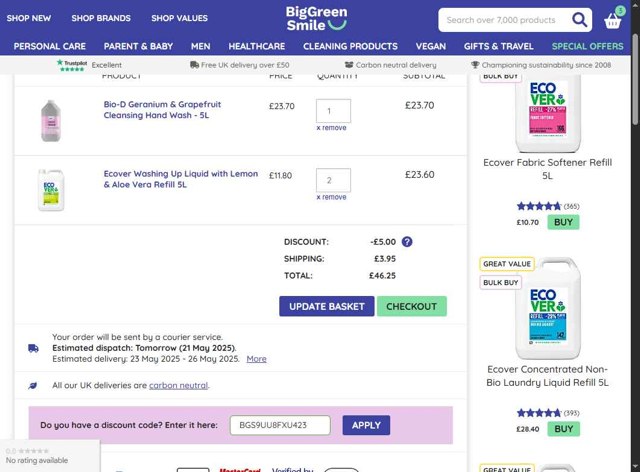Open Ecover Washing Up Liquid thumbnail
The height and width of the screenshot is (472, 640).
pyautogui.click(x=51, y=190)
